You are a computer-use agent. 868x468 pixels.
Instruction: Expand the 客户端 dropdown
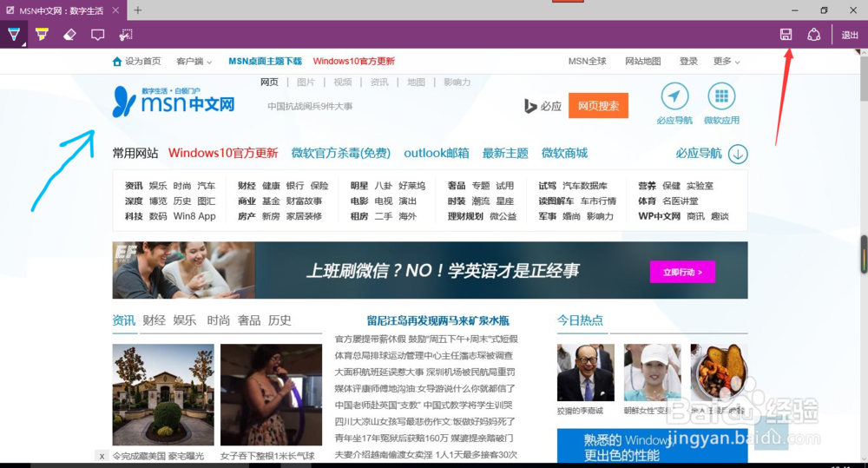tap(194, 61)
